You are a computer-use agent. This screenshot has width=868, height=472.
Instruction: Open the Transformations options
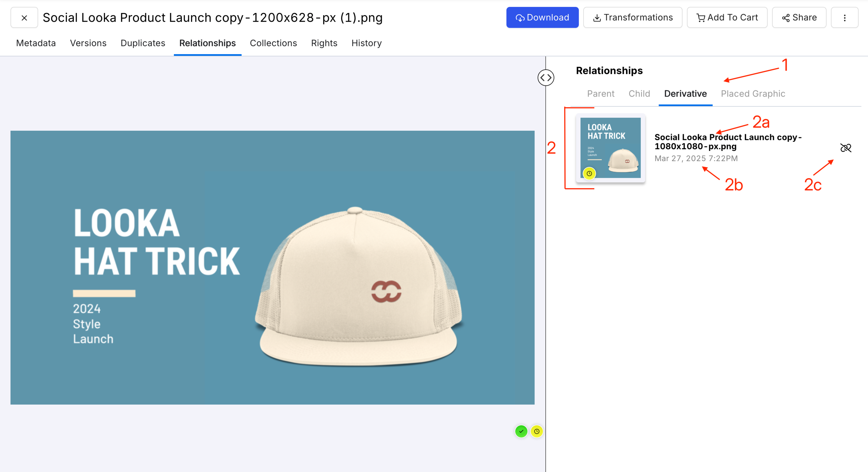click(632, 18)
